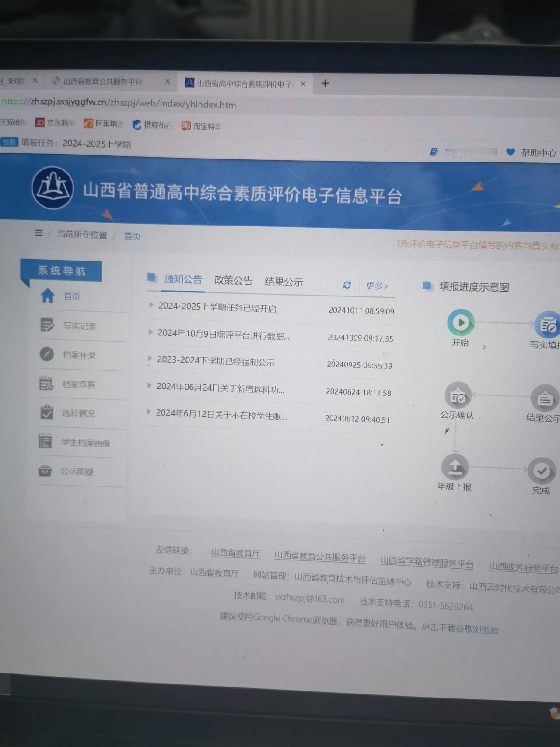Open the 学生档案画像 icon

45,441
